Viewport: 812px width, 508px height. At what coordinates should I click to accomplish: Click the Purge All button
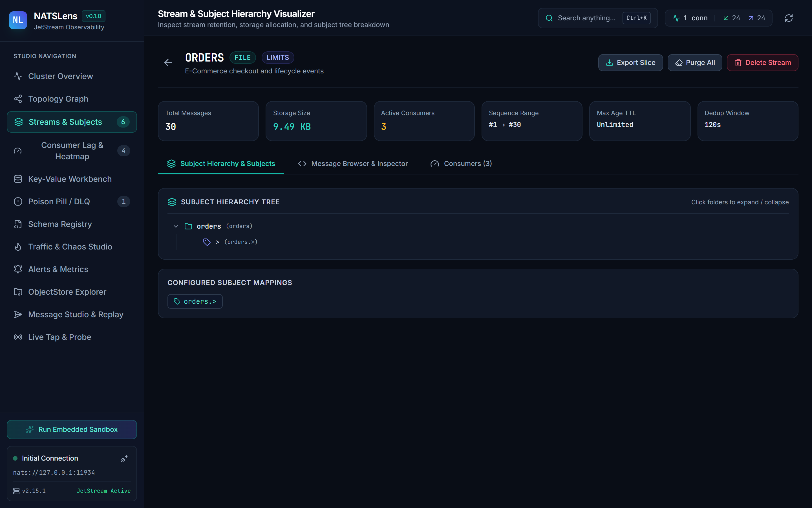click(x=694, y=63)
